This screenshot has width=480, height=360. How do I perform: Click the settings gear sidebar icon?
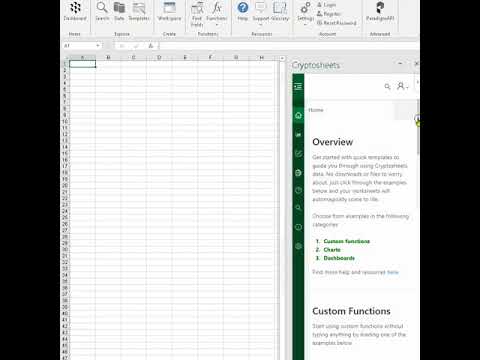pyautogui.click(x=298, y=246)
